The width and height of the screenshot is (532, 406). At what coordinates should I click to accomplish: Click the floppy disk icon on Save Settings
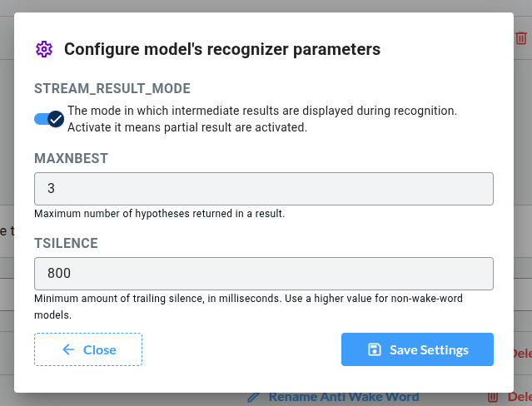(x=375, y=349)
